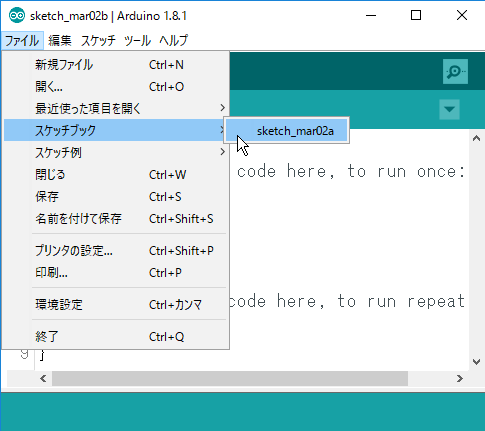
Task: Click the tab menu dropdown arrow
Action: pyautogui.click(x=449, y=109)
